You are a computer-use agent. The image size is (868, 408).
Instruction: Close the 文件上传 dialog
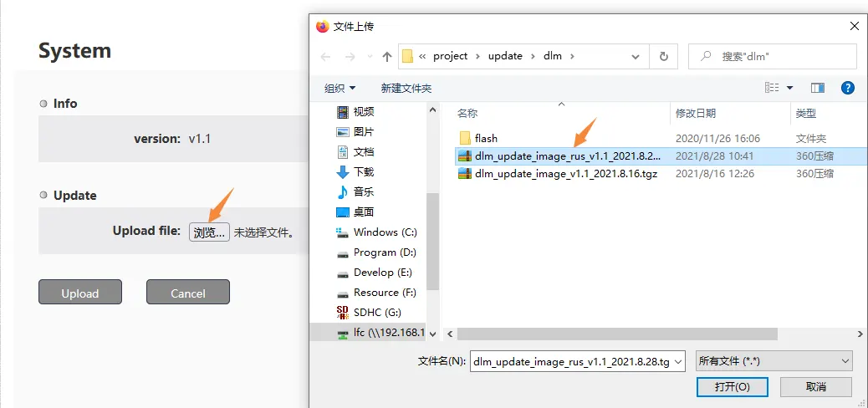tap(854, 25)
